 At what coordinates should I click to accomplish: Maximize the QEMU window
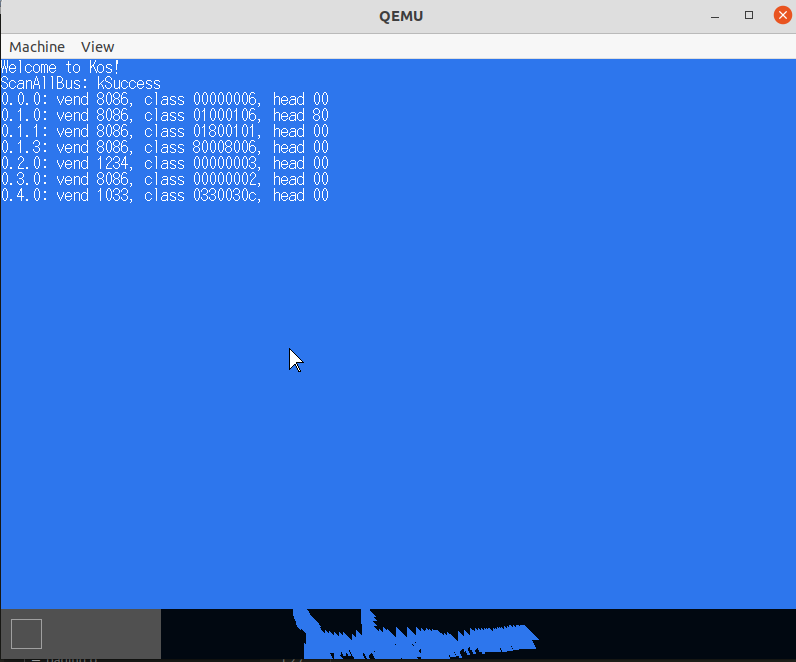pos(749,15)
